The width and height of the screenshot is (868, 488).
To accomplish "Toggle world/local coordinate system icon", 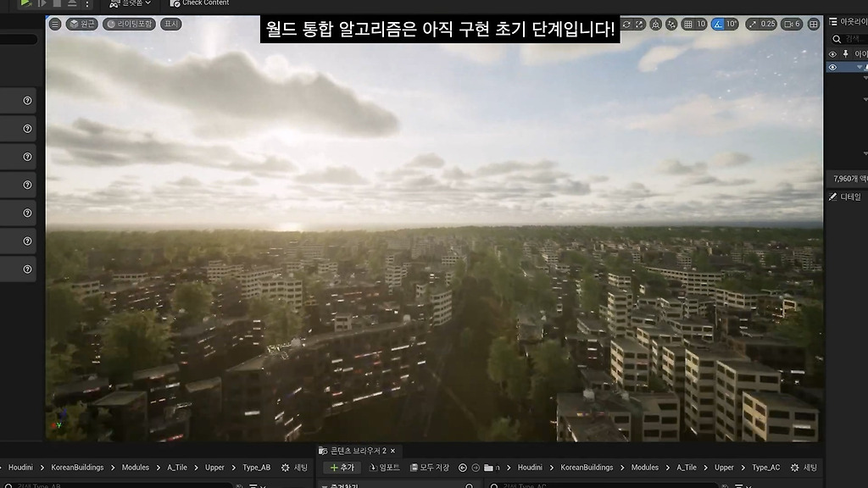I will coord(656,24).
